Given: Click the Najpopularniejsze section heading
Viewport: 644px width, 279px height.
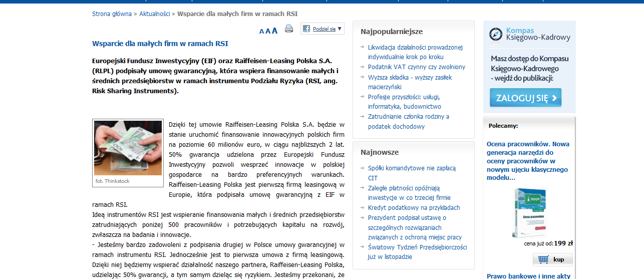Looking at the screenshot, I should click(392, 32).
